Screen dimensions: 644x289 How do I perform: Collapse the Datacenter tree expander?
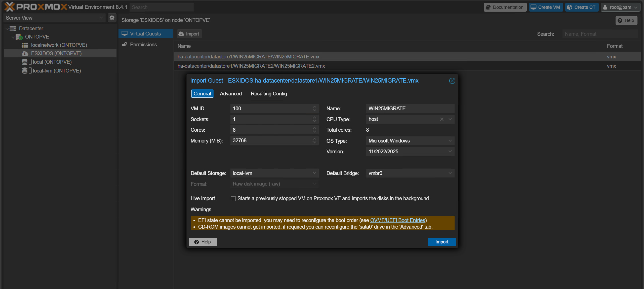[7, 29]
